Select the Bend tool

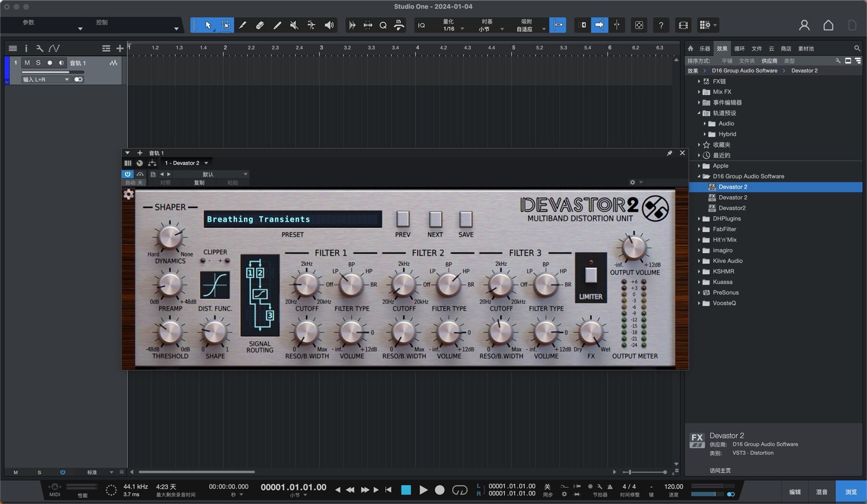[x=311, y=25]
